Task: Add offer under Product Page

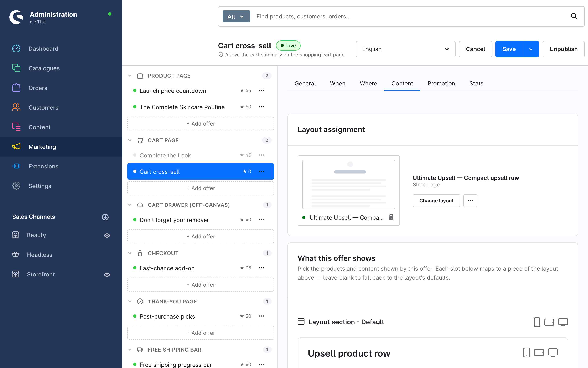Action: pyautogui.click(x=201, y=123)
